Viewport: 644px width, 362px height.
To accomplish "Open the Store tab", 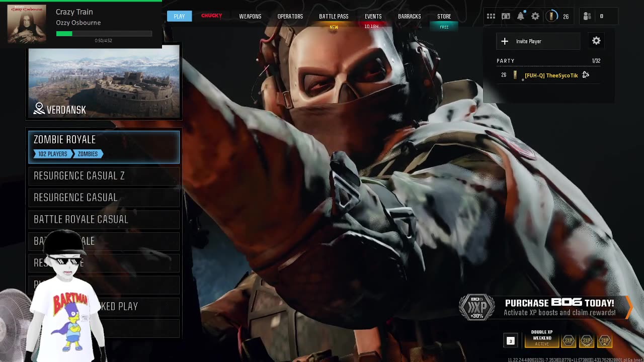I will pos(444,16).
